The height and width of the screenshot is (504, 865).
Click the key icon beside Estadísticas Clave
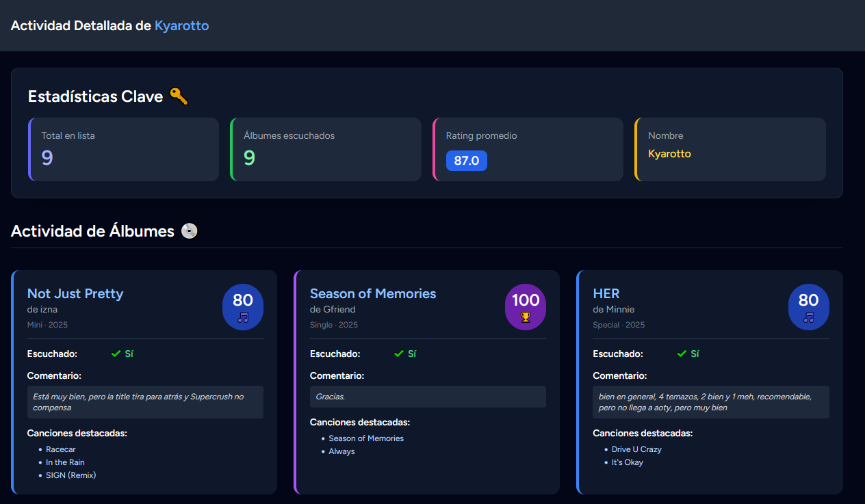[x=178, y=96]
